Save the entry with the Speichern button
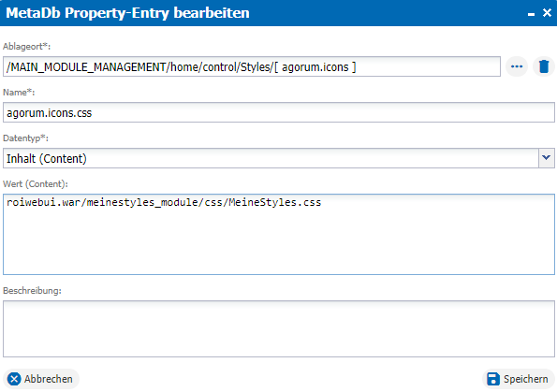This screenshot has height=392, width=557. click(x=519, y=379)
